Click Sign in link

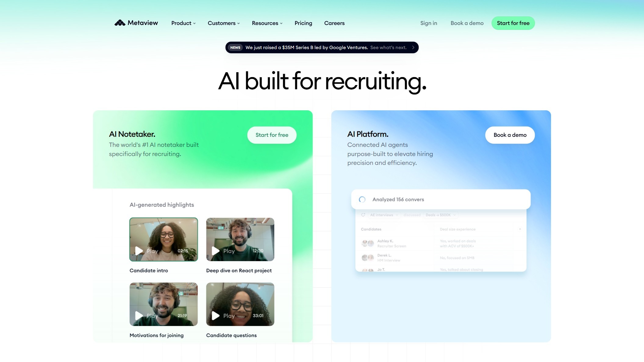[x=428, y=23]
